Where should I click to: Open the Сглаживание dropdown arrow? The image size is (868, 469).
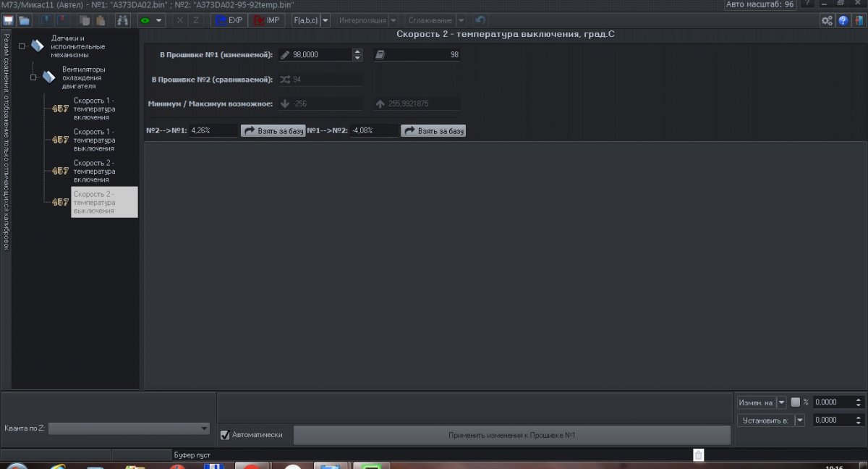pos(461,20)
